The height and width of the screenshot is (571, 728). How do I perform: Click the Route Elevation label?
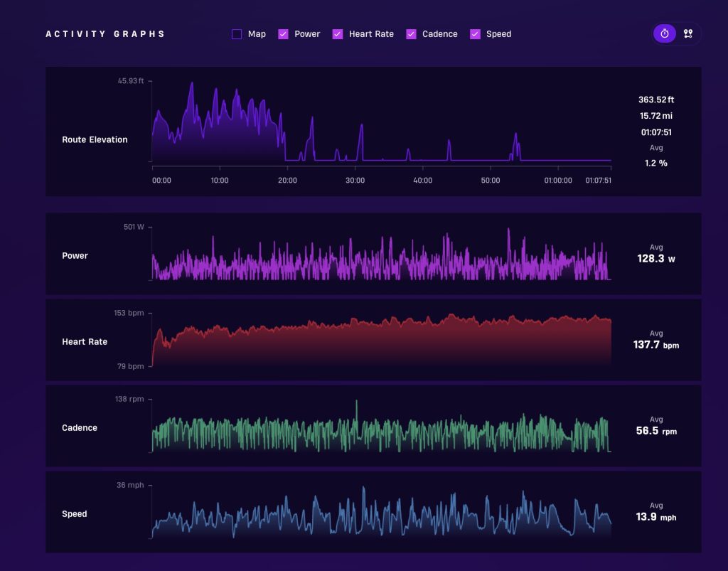95,140
